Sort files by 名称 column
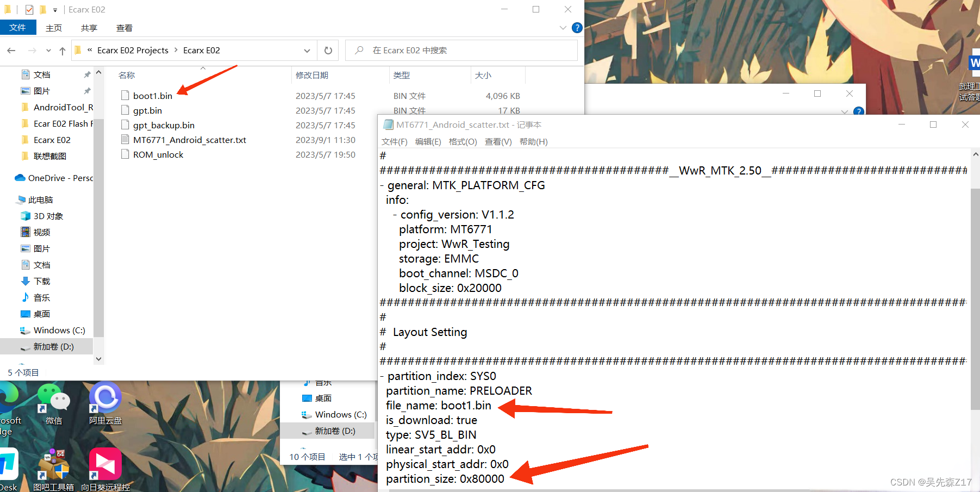This screenshot has width=980, height=492. click(x=127, y=76)
